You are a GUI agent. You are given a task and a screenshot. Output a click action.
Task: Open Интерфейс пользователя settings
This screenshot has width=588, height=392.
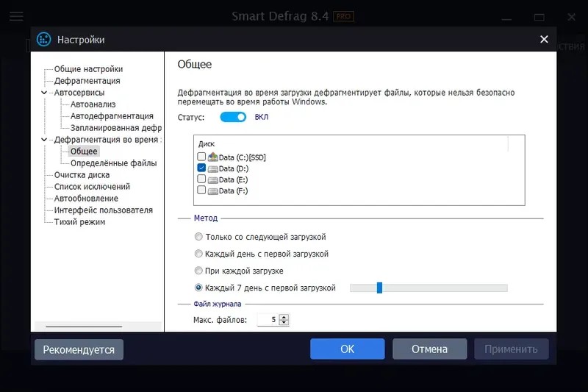103,210
